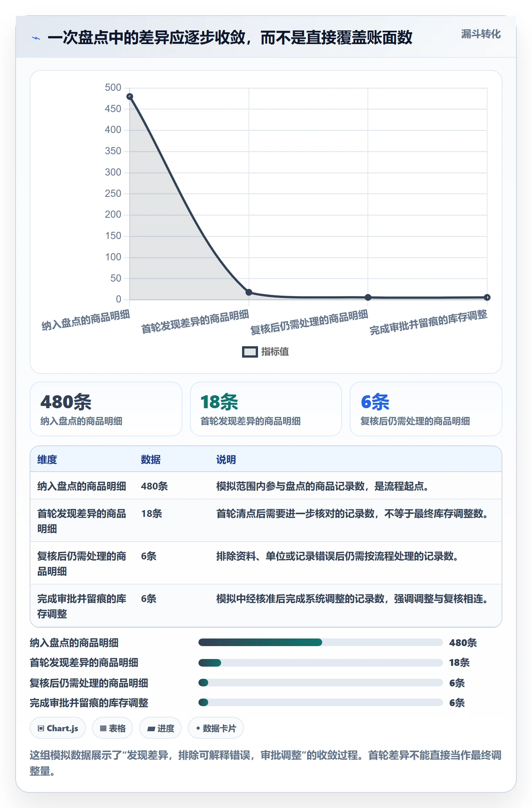Click table cell 首轮发现差异的商品明细
This screenshot has width=532, height=808.
coord(82,521)
